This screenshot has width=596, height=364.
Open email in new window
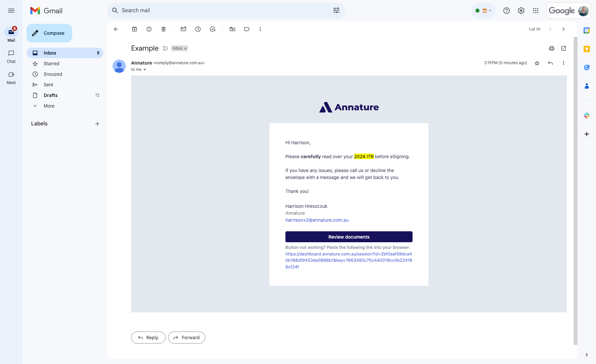564,48
